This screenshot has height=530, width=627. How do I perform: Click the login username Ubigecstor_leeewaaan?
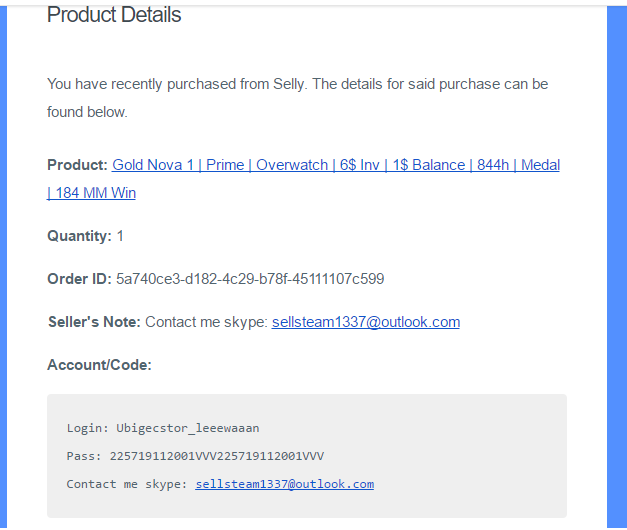(187, 428)
